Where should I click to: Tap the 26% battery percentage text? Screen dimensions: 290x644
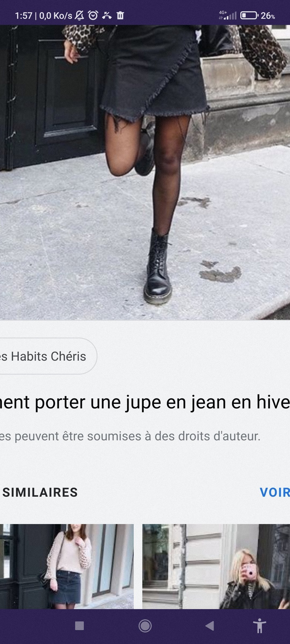tap(268, 16)
